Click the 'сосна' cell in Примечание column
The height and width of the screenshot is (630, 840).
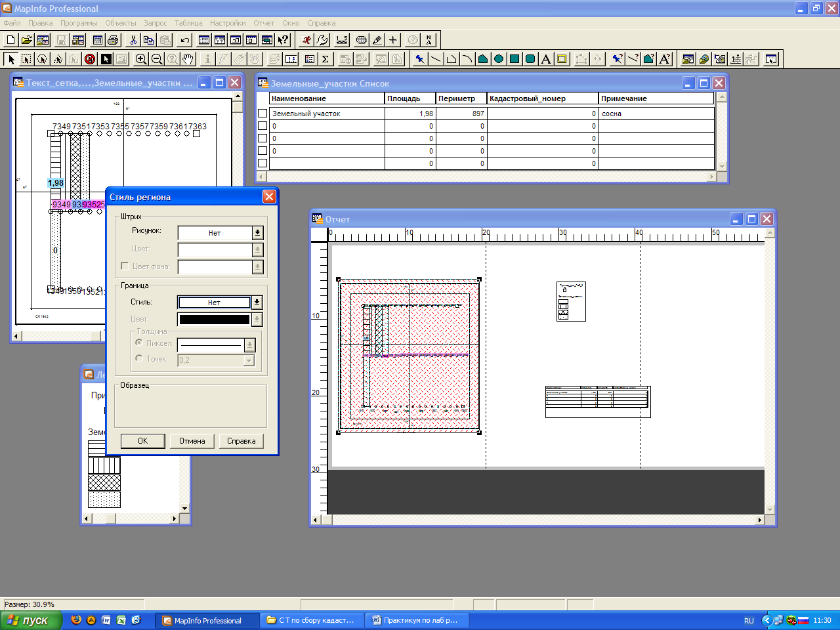point(656,114)
